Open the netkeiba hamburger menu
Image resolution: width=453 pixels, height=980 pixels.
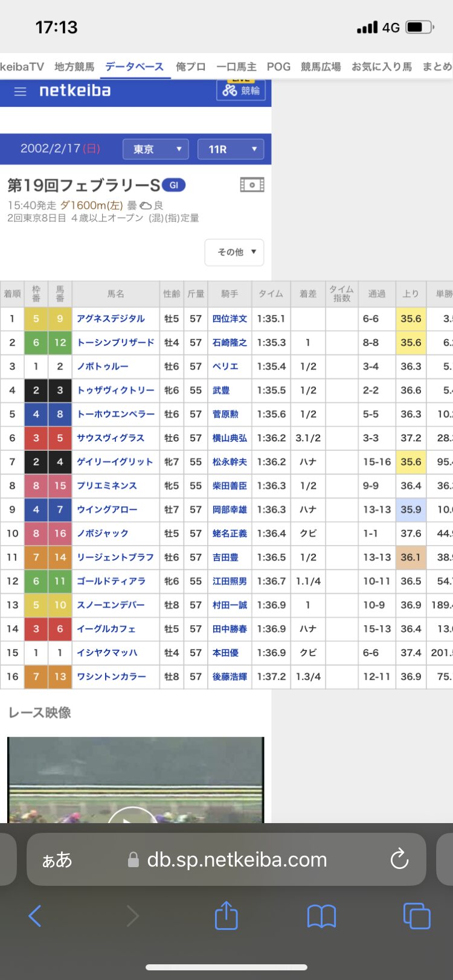20,92
